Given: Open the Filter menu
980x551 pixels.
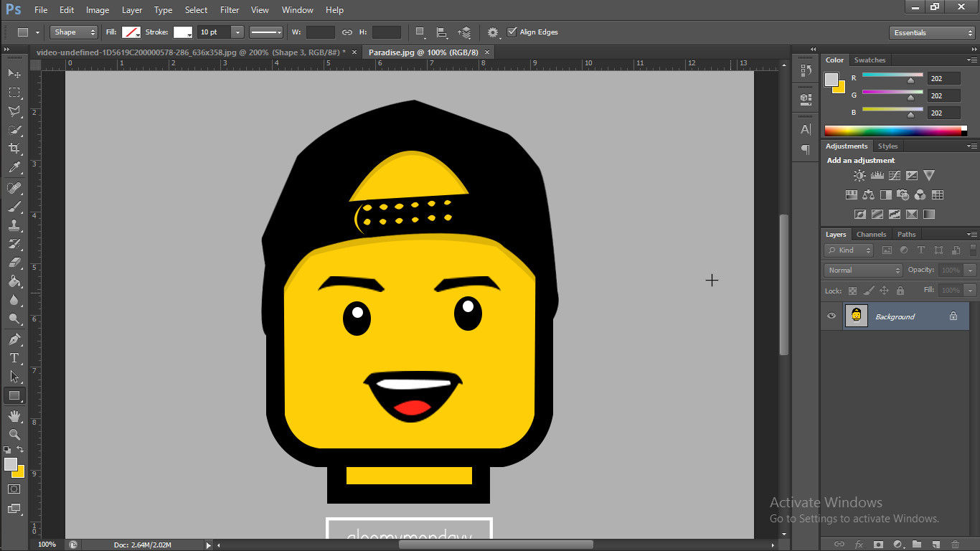Looking at the screenshot, I should click(230, 10).
